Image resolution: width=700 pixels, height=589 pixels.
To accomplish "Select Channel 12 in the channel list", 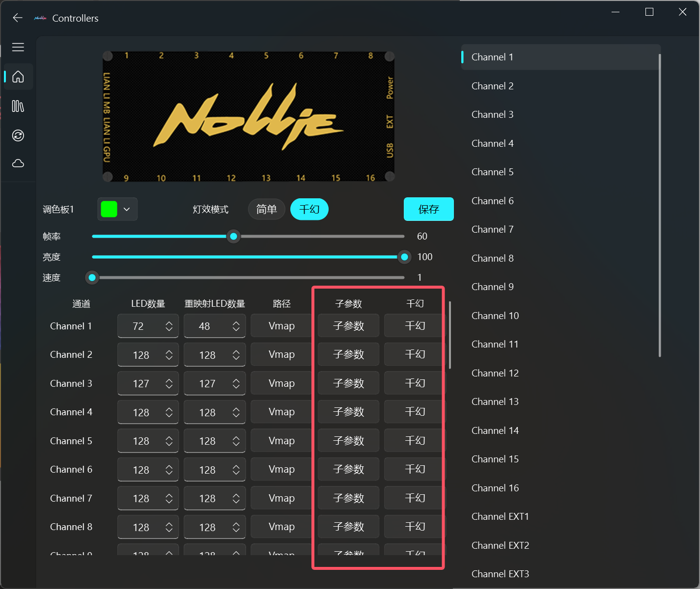I will point(561,374).
